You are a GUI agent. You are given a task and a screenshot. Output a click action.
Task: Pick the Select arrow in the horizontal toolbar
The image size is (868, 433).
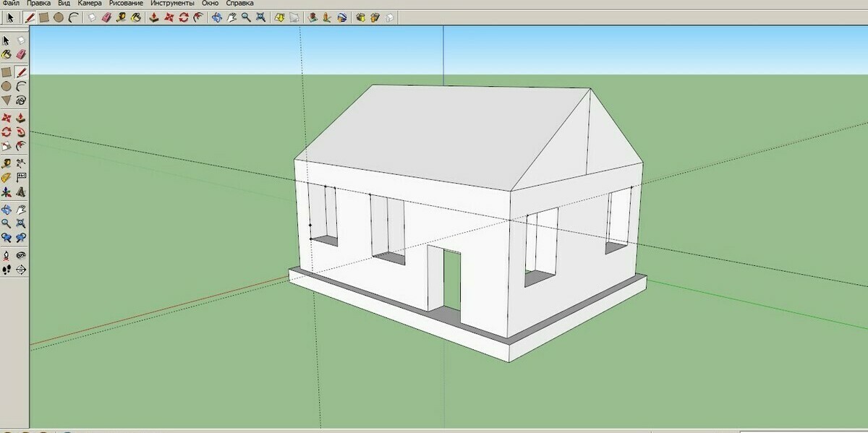click(10, 17)
